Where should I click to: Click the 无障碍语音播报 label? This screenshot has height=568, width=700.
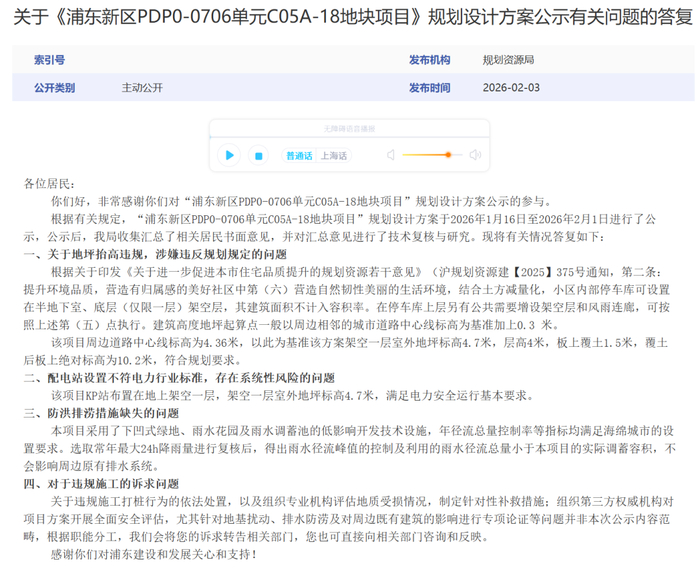click(349, 129)
